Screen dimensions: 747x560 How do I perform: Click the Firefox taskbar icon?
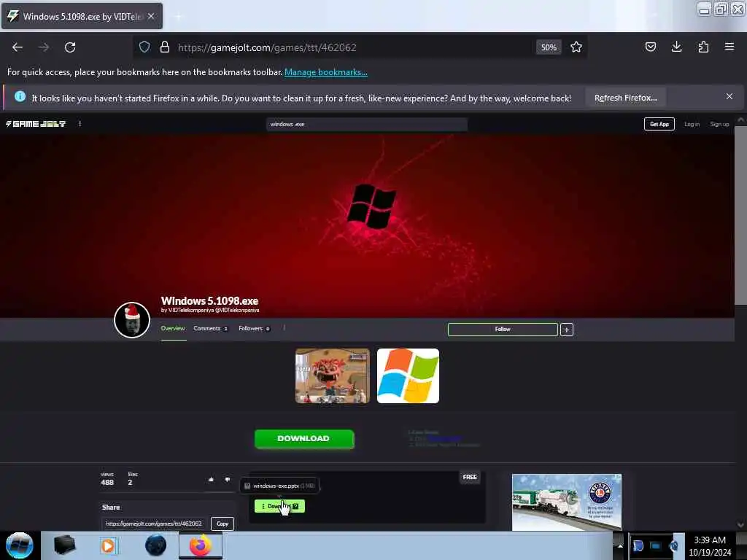click(x=201, y=545)
